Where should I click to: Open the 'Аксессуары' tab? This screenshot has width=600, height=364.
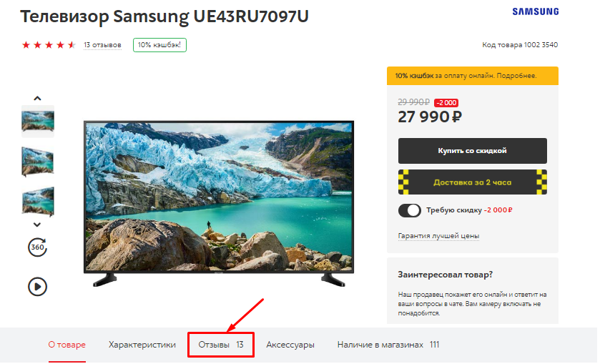click(290, 345)
